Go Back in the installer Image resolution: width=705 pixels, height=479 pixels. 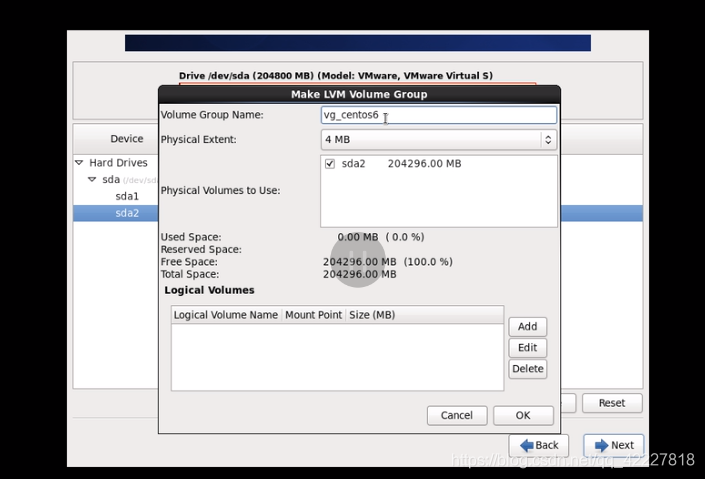(x=539, y=445)
